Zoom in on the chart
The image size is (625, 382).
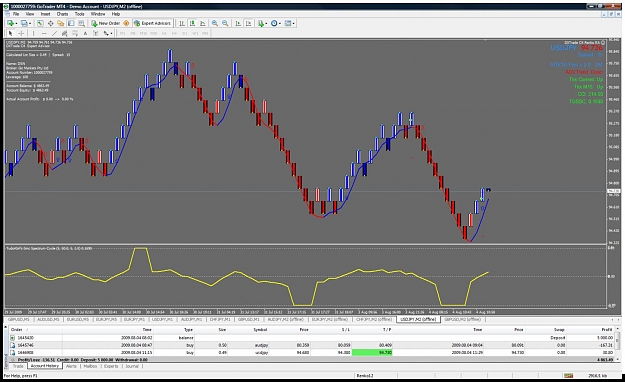coord(214,23)
